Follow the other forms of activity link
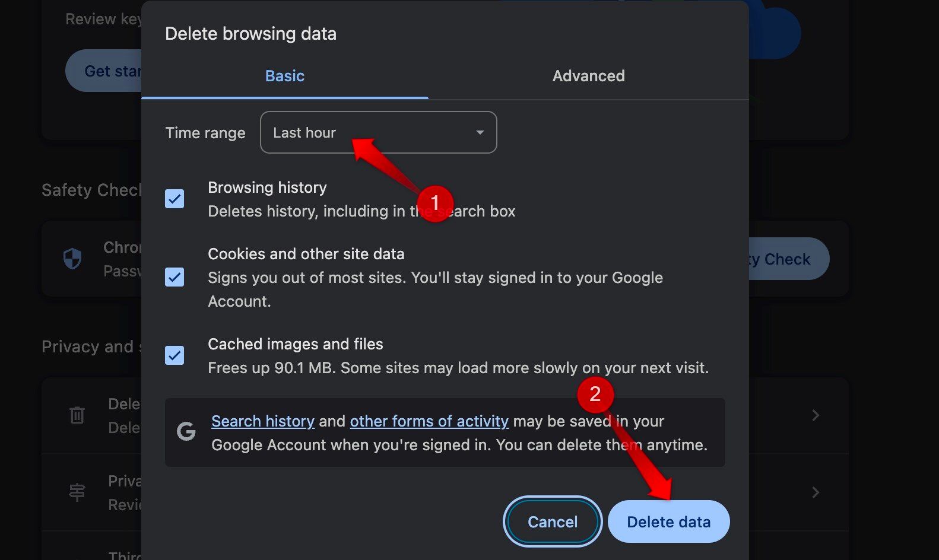Screen dimensions: 939x560 [x=429, y=421]
